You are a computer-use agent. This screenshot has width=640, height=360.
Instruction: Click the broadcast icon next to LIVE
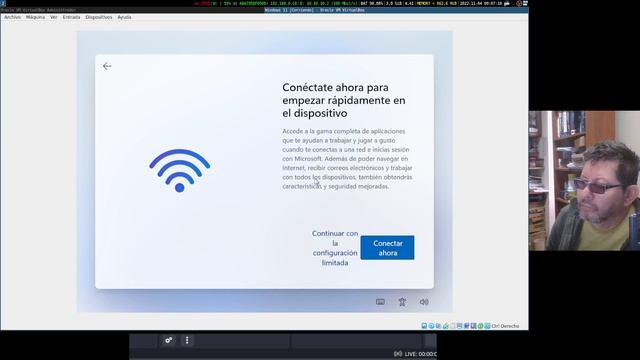coord(398,354)
